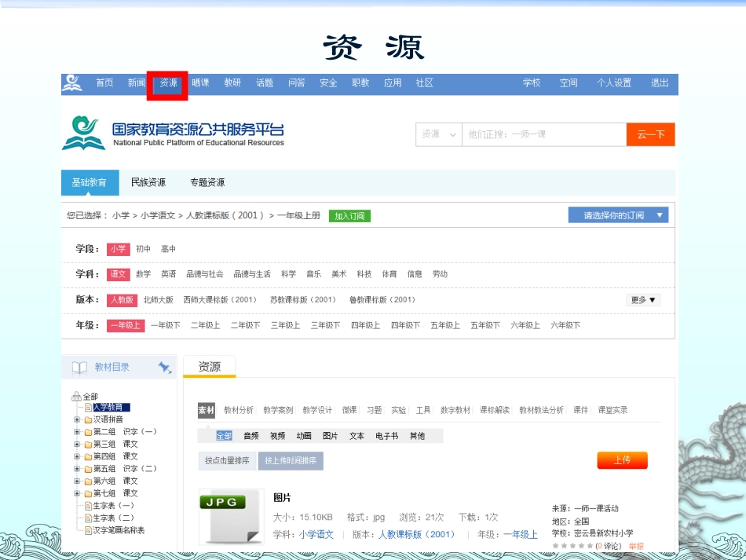This screenshot has height=560, width=746.
Task: Select the 苏教课标版（2001）edition
Action: point(302,300)
